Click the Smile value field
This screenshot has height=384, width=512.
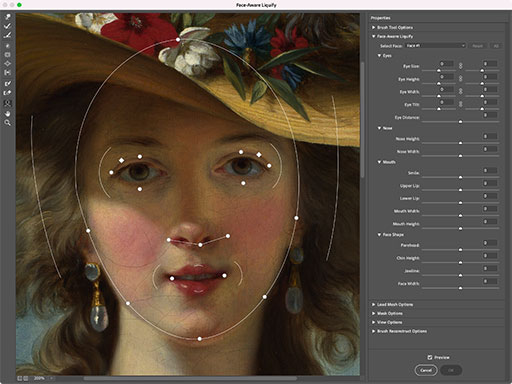click(x=490, y=170)
